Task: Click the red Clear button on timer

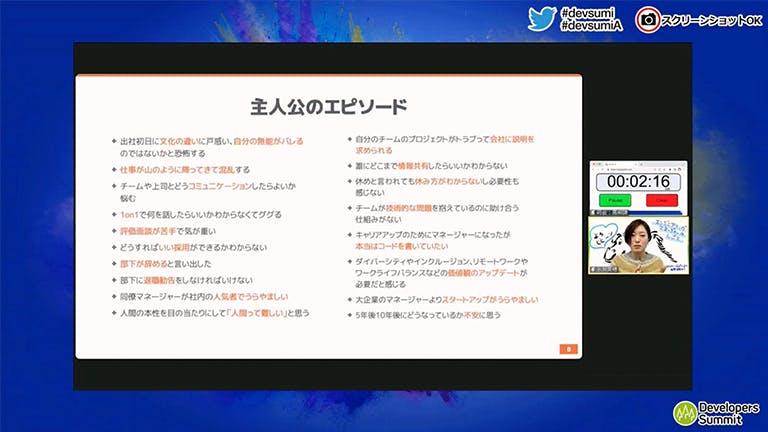Action: point(662,200)
